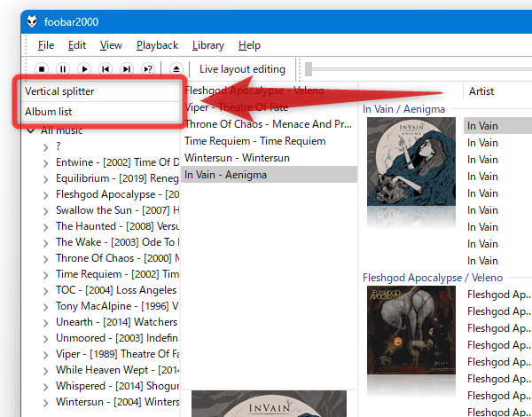Select the highlighted first In Vain track row

[x=497, y=126]
